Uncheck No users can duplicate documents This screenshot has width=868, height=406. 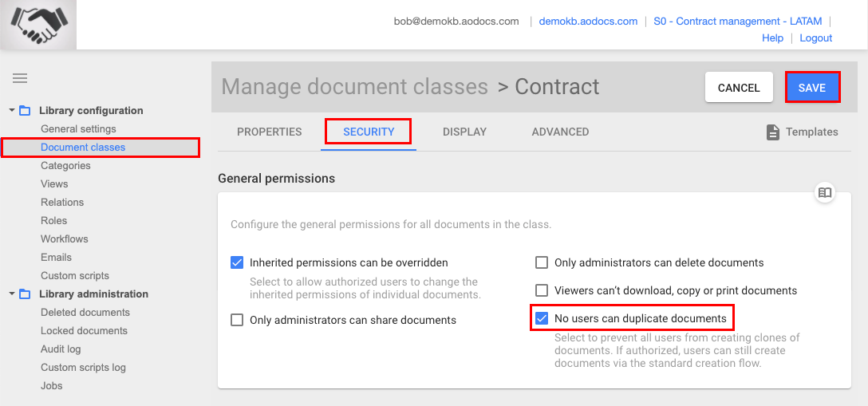[542, 318]
